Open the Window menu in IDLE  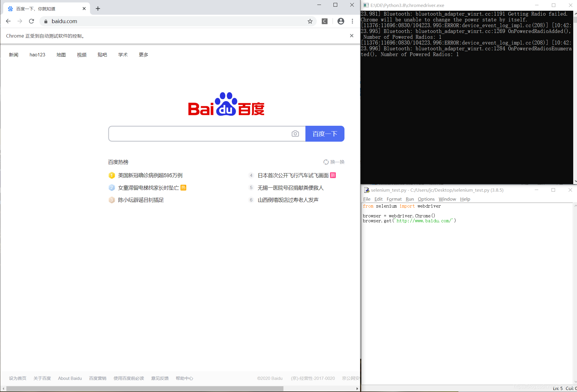tap(447, 199)
